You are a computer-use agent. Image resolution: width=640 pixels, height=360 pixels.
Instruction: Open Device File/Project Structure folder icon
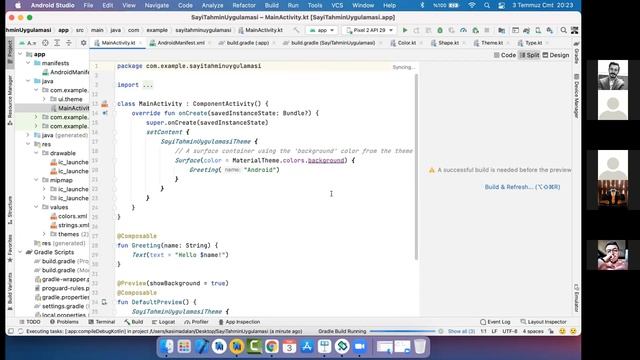(x=502, y=30)
